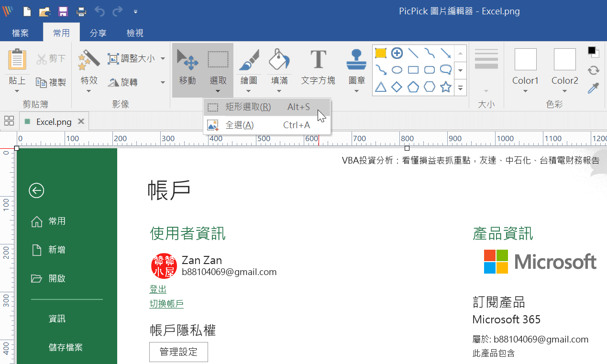
Task: Pick the magnifier plus circle shape
Action: point(397,53)
